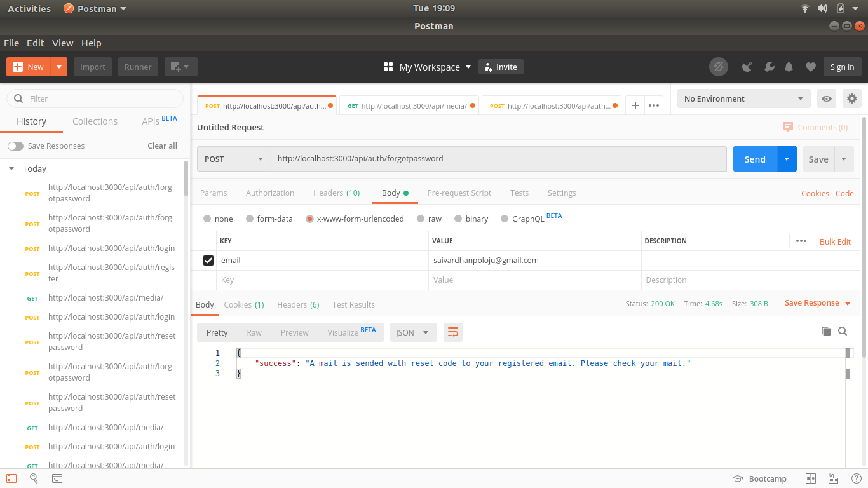This screenshot has height=488, width=868.
Task: Search within the response body
Action: tap(843, 331)
